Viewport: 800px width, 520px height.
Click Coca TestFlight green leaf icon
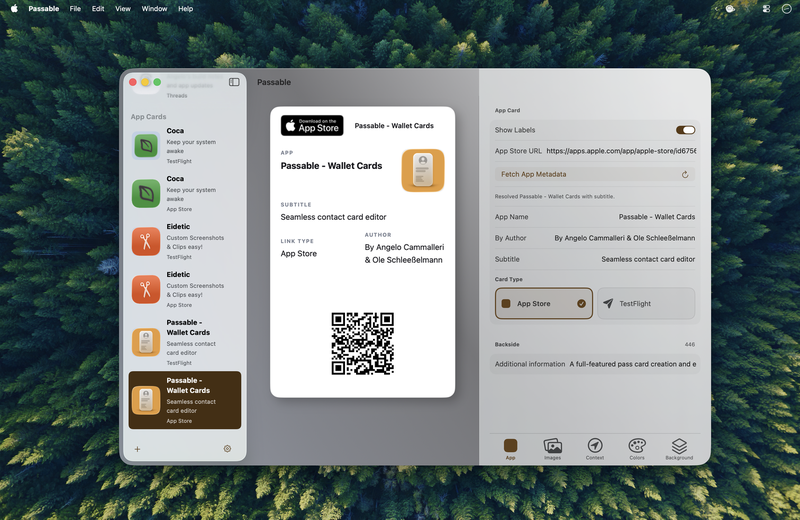point(146,146)
